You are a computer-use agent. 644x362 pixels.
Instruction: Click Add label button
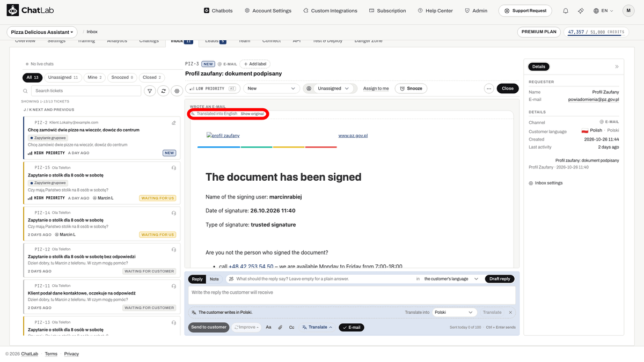coord(255,64)
